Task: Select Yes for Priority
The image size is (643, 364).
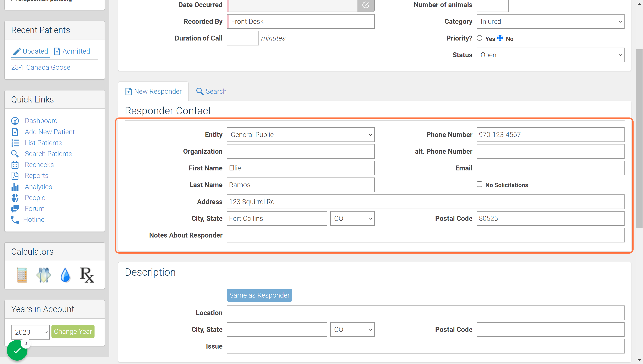Action: tap(479, 38)
